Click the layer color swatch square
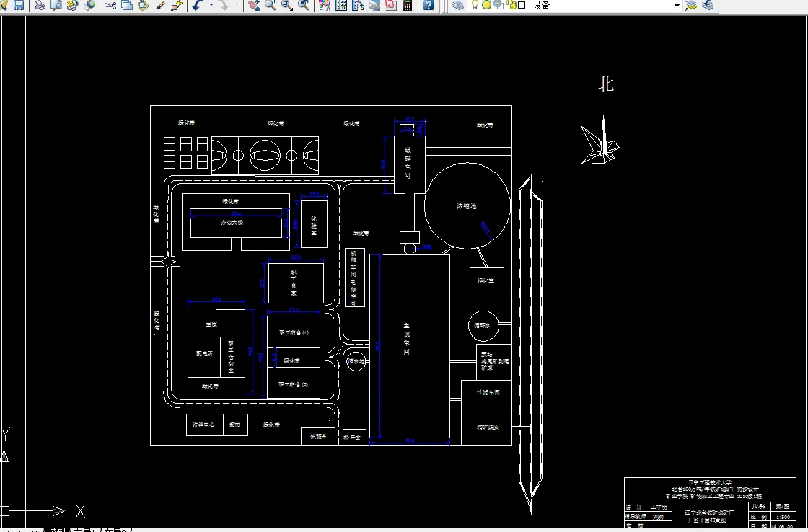The height and width of the screenshot is (532, 808). (522, 5)
